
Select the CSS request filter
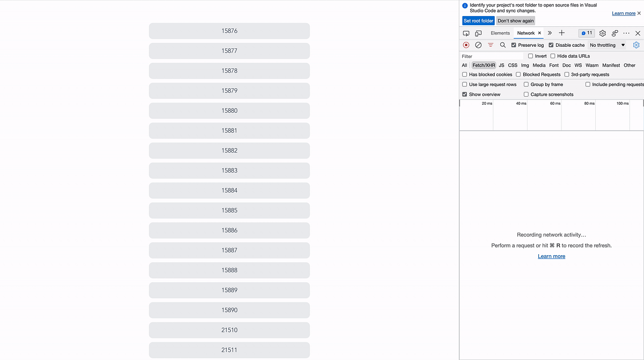pos(513,65)
